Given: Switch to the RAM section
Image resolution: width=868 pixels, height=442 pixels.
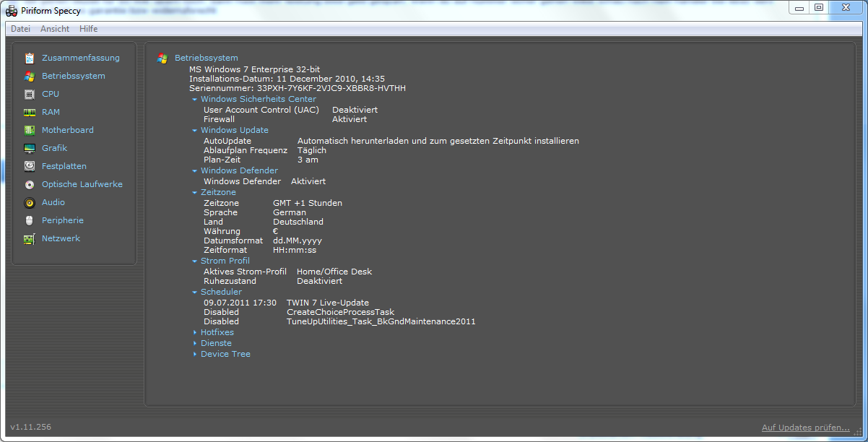Looking at the screenshot, I should tap(51, 112).
